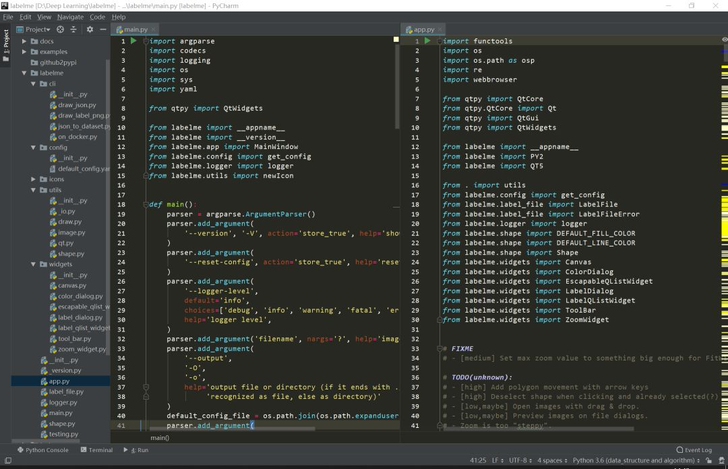Change the LF line separator setting
The height and width of the screenshot is (469, 728).
point(497,461)
